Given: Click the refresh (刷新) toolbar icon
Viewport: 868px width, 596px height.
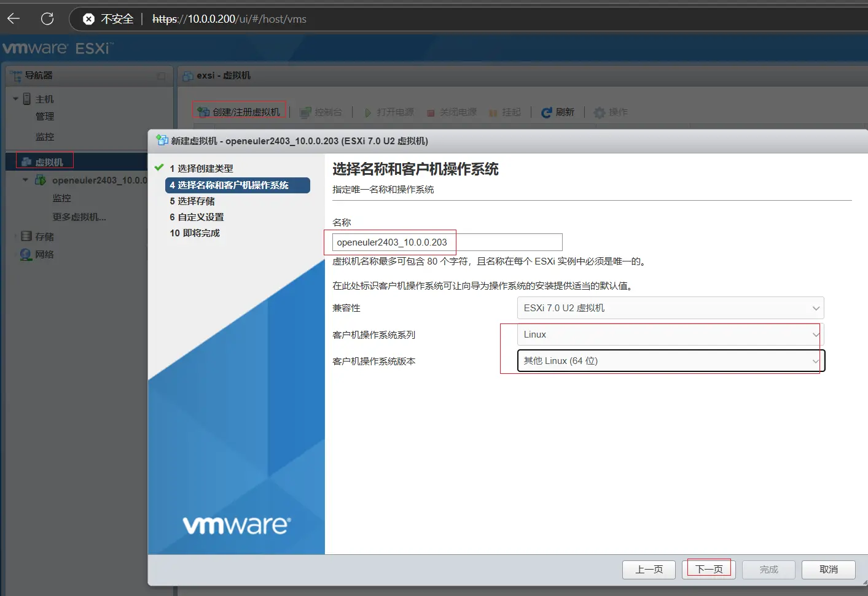Looking at the screenshot, I should [x=546, y=112].
